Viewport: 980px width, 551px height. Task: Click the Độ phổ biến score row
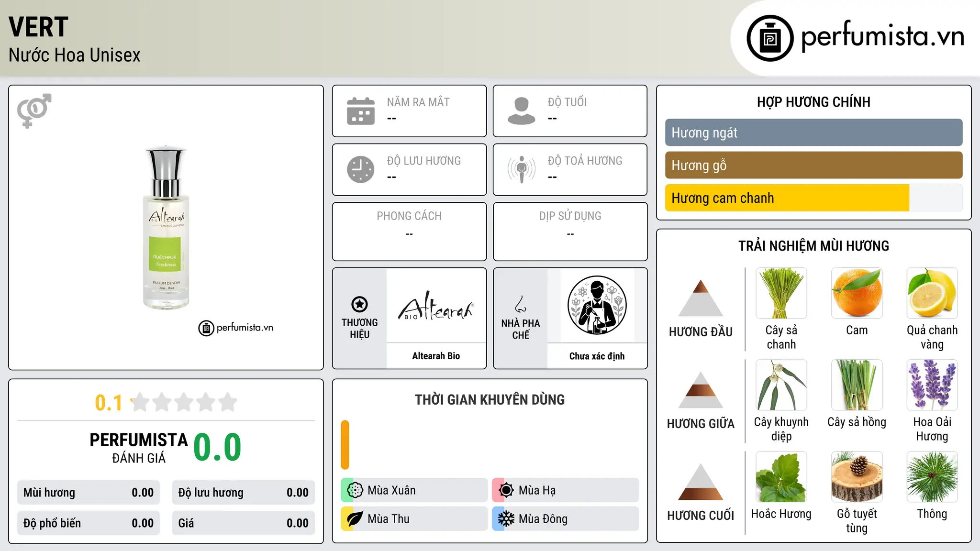pos(89,523)
